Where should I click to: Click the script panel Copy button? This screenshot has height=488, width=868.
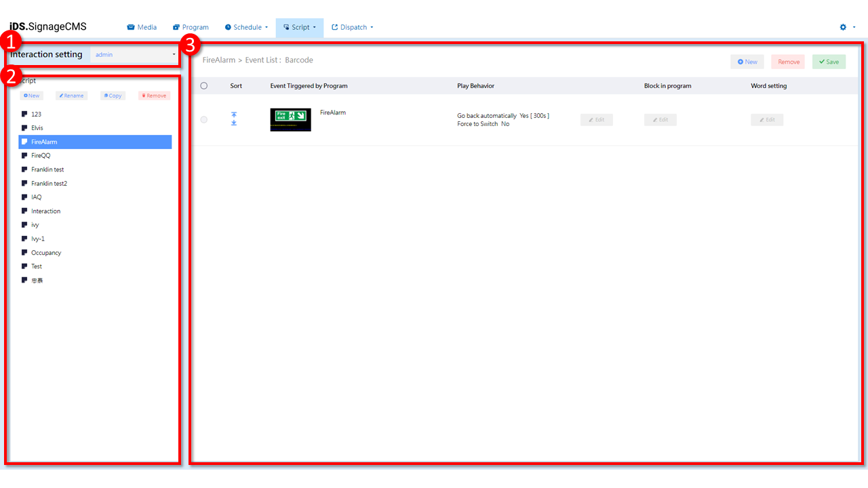(113, 96)
